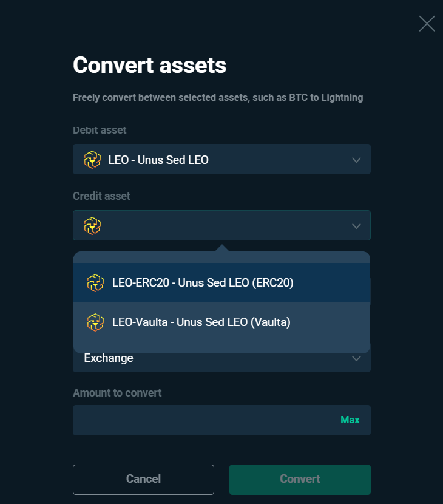Click the Credit asset search field

221,225
